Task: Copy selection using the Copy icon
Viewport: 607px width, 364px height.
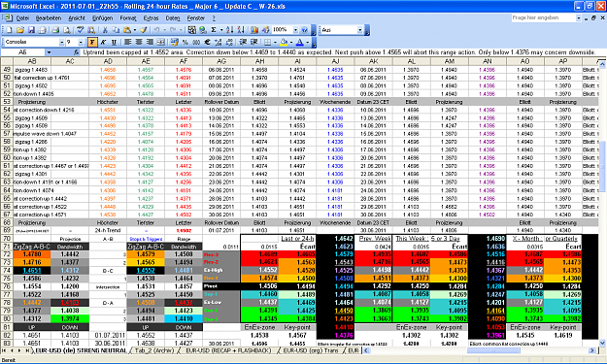Action: point(116,30)
